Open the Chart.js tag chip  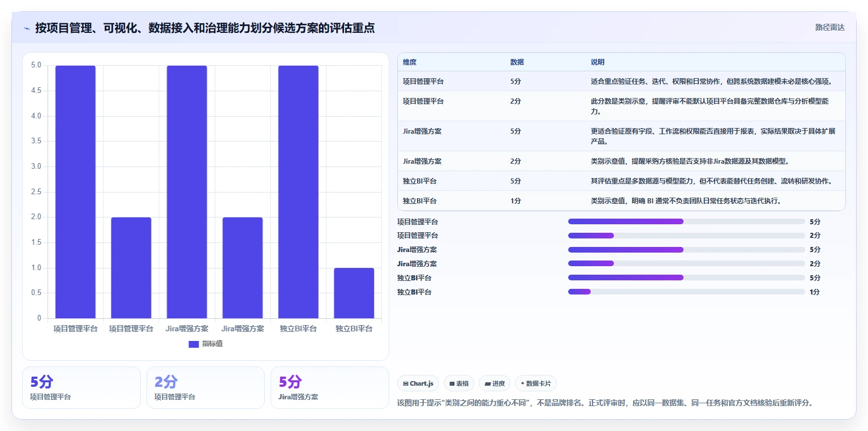(x=418, y=383)
